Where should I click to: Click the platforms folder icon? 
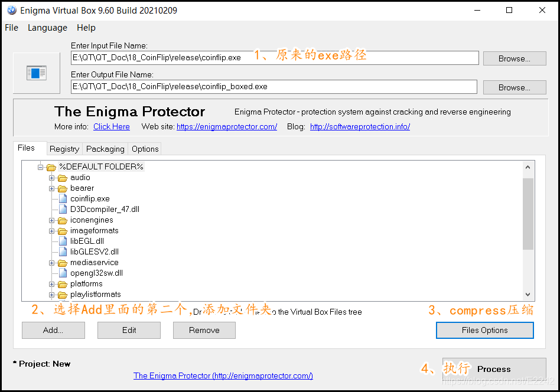63,284
